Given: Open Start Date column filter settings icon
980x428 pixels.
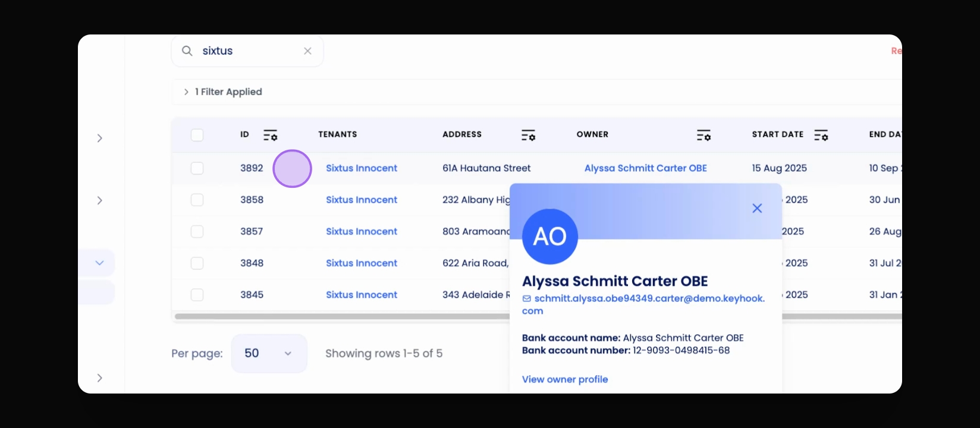Looking at the screenshot, I should [x=821, y=135].
